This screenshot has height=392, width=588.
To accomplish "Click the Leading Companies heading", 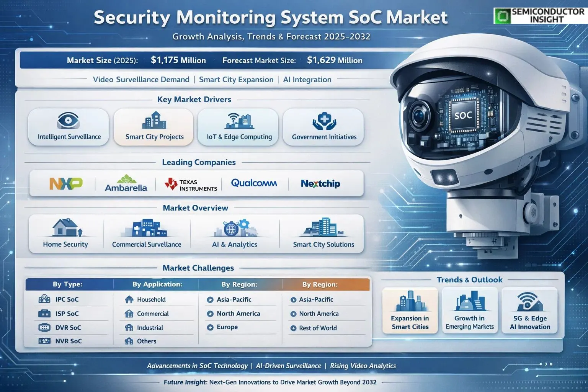I will (199, 162).
